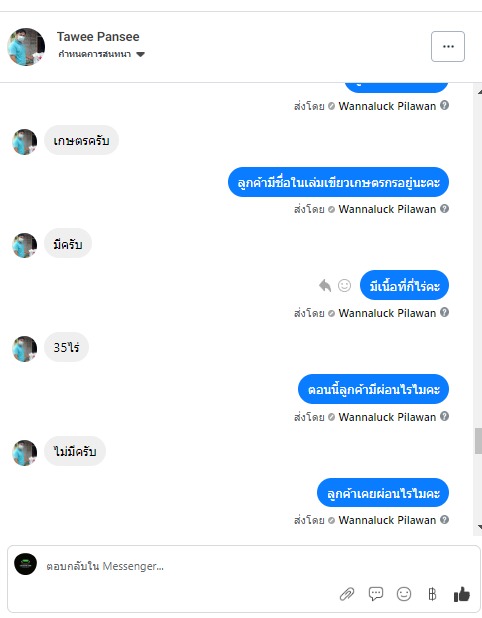This screenshot has width=482, height=618.
Task: Click the help icon after last Wannaluck Pilawan
Action: pyautogui.click(x=445, y=519)
